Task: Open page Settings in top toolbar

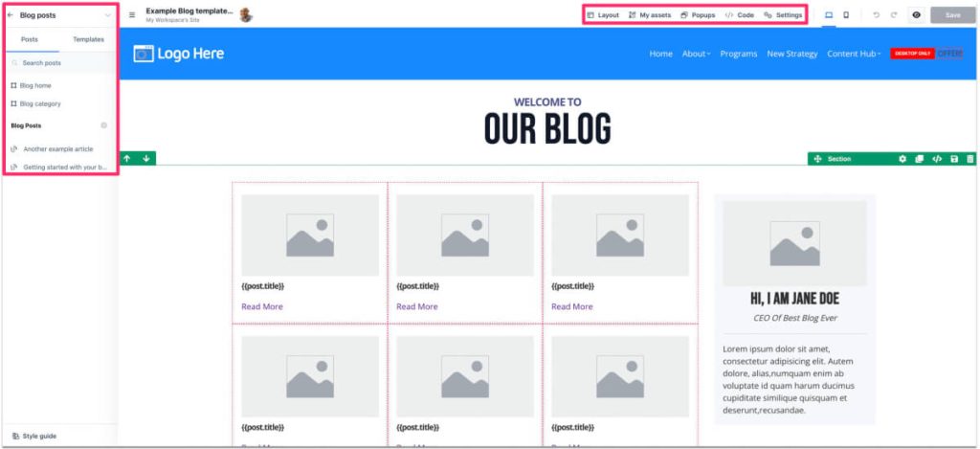Action: point(783,15)
